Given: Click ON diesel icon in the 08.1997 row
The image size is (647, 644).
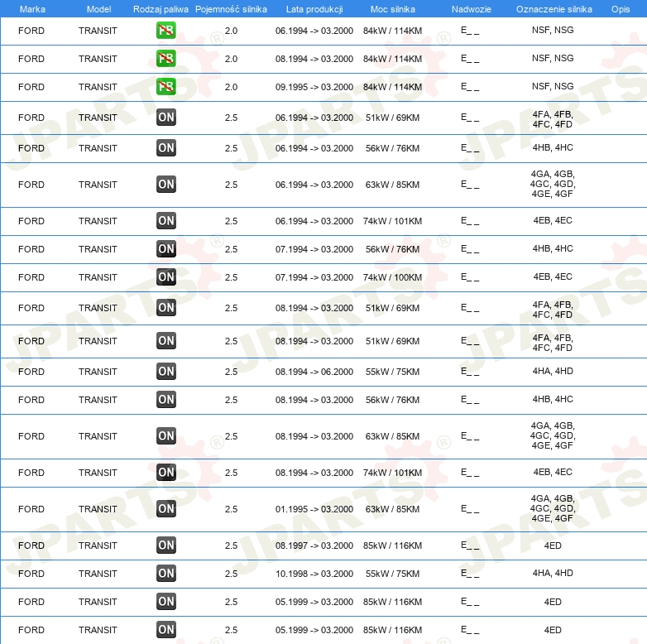Looking at the screenshot, I should point(166,545).
